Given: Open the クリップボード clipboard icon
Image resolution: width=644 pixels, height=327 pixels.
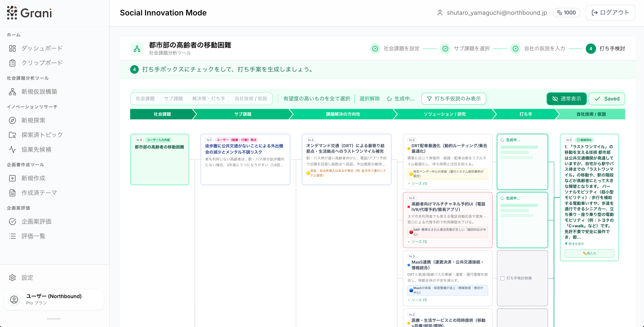Looking at the screenshot, I should (12, 63).
